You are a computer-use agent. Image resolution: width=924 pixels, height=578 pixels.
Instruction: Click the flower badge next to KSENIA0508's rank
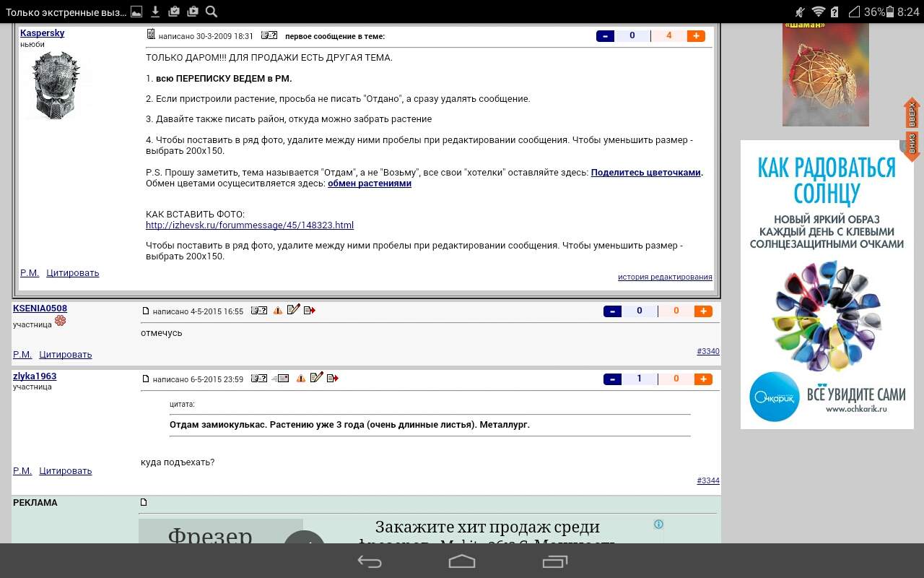point(60,321)
